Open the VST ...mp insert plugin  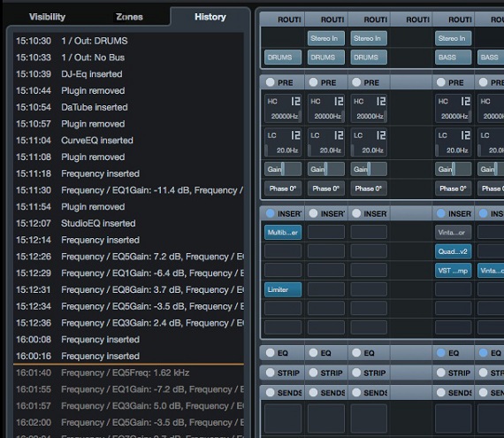(454, 271)
